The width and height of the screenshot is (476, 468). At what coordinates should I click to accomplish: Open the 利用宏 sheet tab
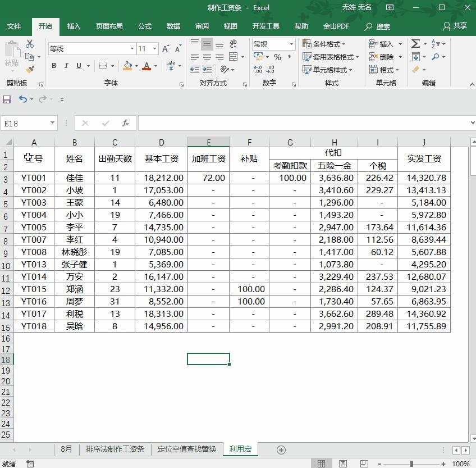click(240, 449)
